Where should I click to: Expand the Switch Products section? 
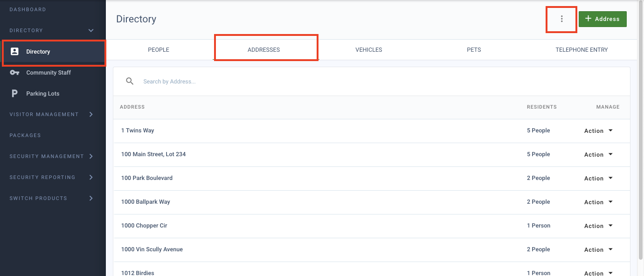[91, 198]
